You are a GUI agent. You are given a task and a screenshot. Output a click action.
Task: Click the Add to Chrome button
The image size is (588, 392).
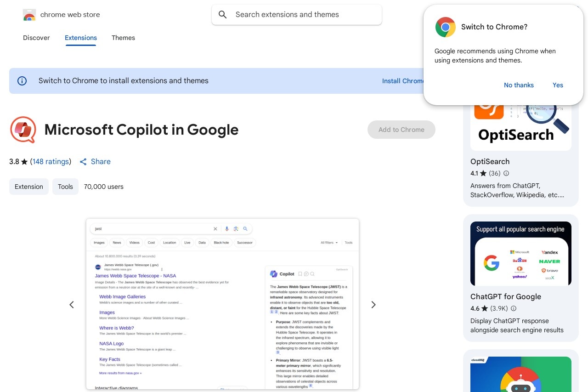401,130
